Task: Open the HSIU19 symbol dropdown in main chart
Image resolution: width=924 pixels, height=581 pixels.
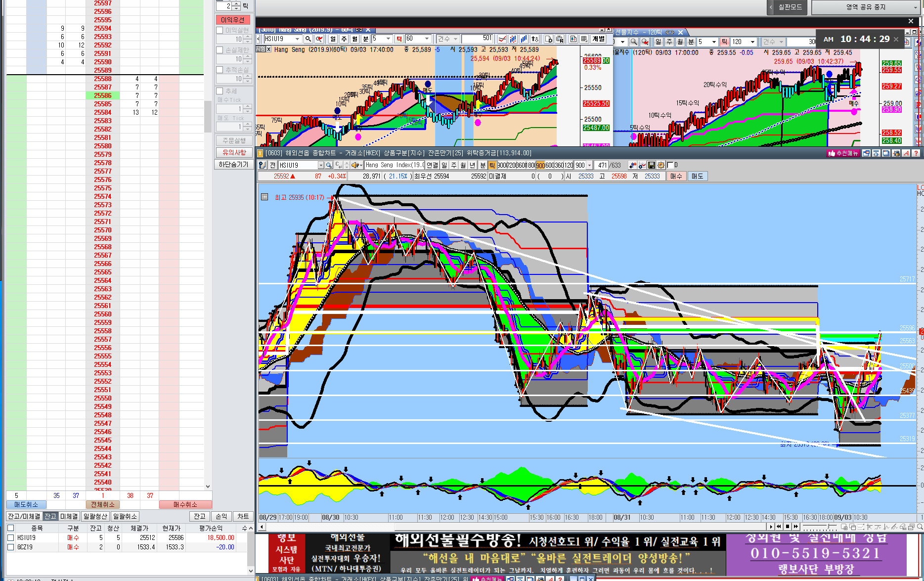Action: [x=321, y=165]
